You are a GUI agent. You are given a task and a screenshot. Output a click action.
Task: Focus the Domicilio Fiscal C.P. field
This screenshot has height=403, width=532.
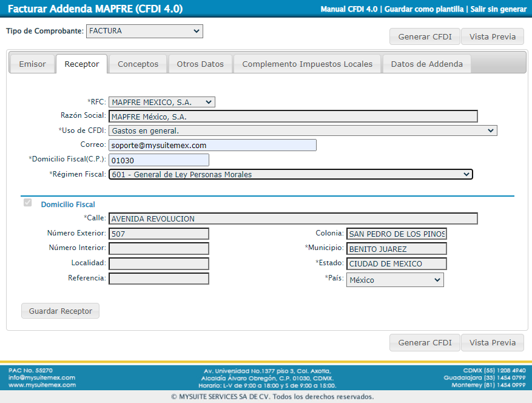159,160
